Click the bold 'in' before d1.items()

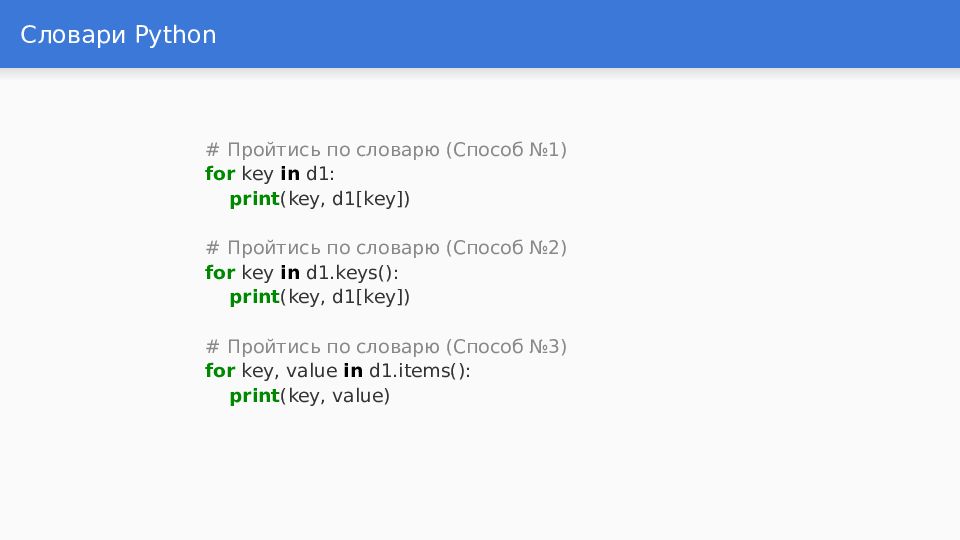click(353, 371)
